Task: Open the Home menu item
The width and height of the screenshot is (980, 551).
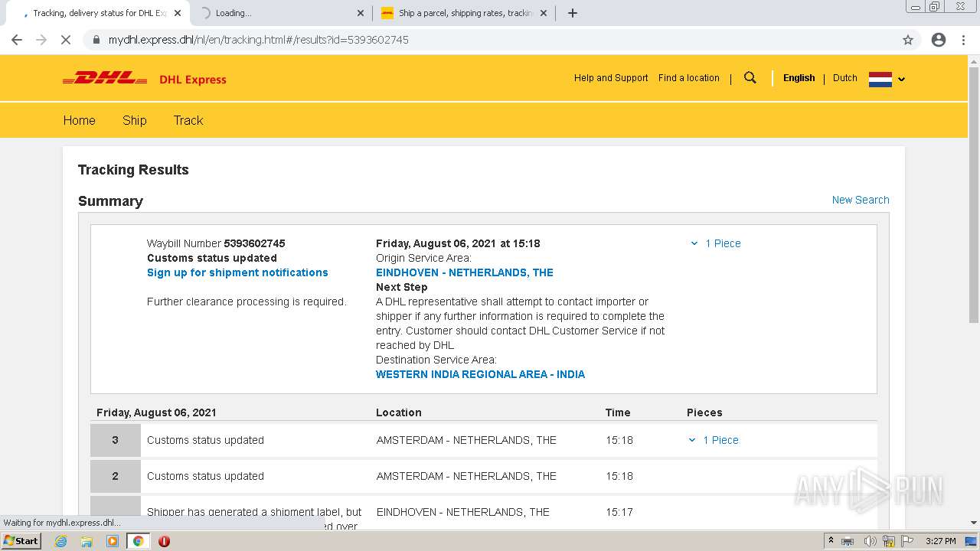Action: point(79,120)
